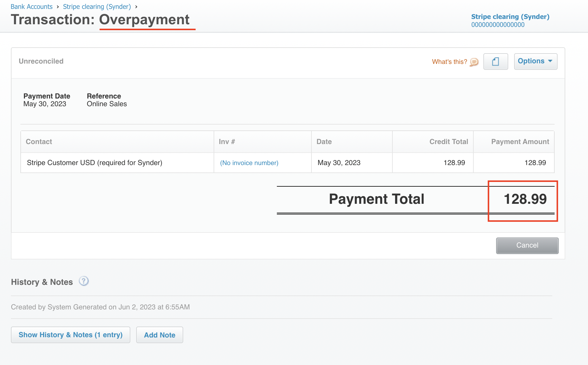This screenshot has height=365, width=588.
Task: Navigate to Bank Accounts breadcrumb
Action: click(31, 7)
